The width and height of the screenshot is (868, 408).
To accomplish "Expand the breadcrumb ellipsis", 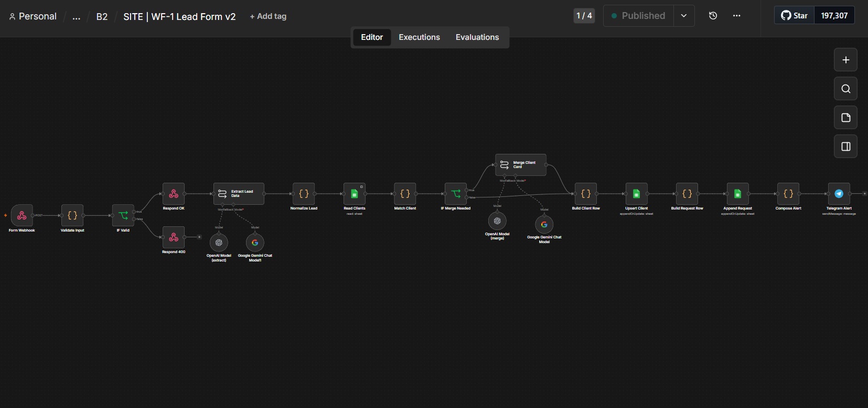I will click(77, 17).
